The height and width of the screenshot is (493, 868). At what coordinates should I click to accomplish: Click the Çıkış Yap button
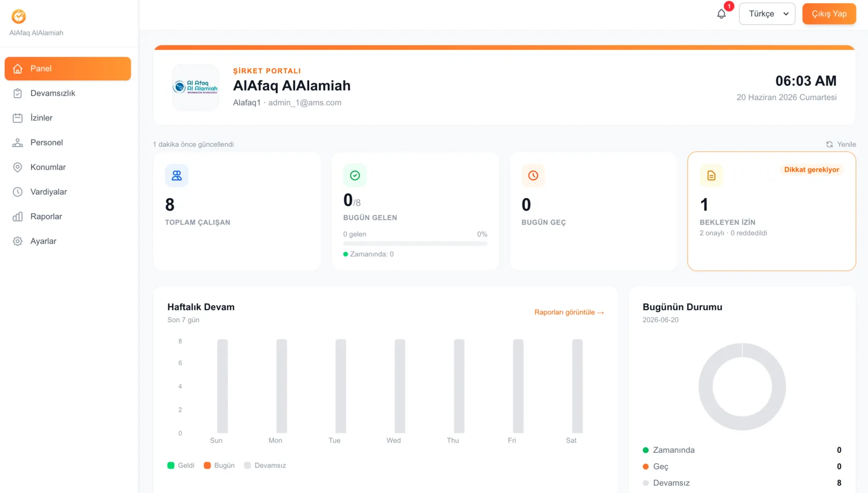(x=829, y=14)
